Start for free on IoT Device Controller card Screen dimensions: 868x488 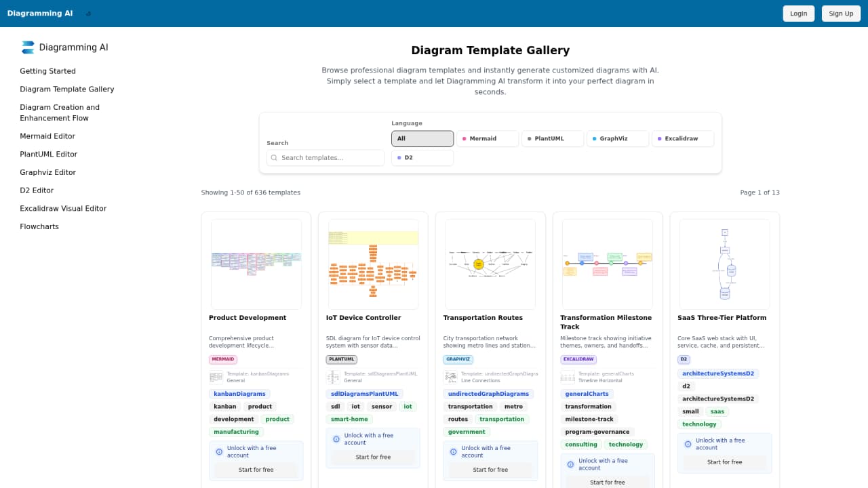pos(374,457)
